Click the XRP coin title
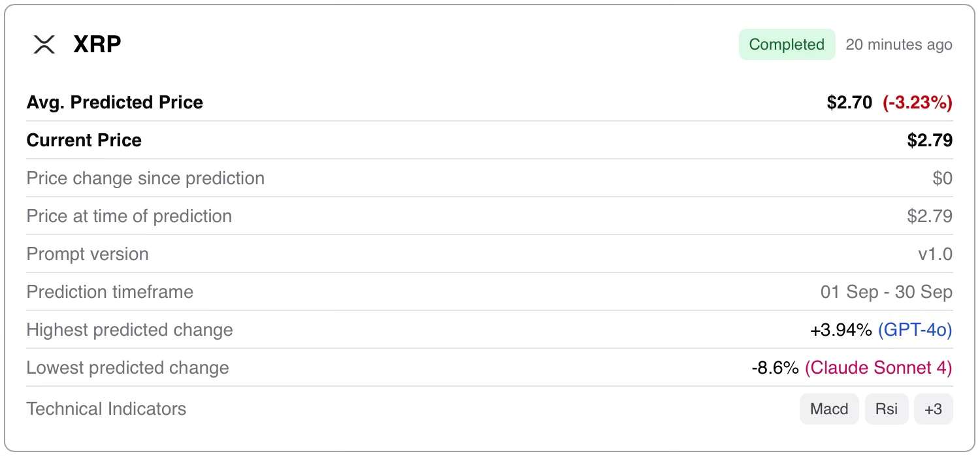This screenshot has height=456, width=980. coord(97,44)
